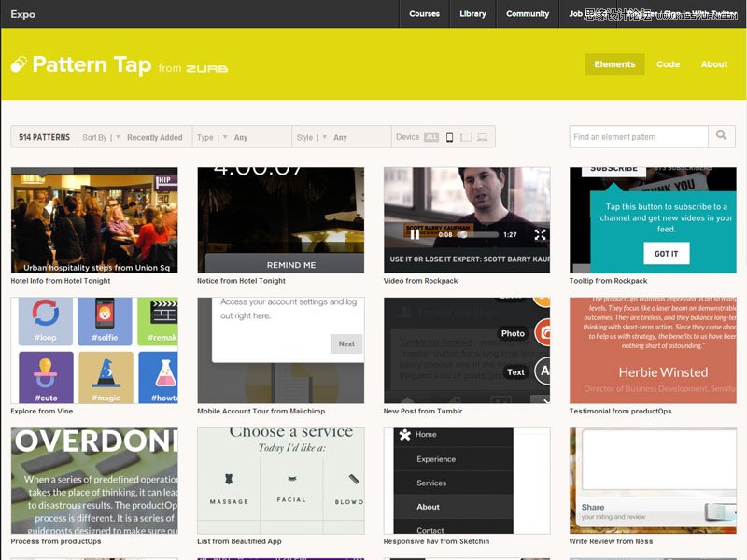
Task: Filter patterns by tablet device icon
Action: pyautogui.click(x=466, y=137)
